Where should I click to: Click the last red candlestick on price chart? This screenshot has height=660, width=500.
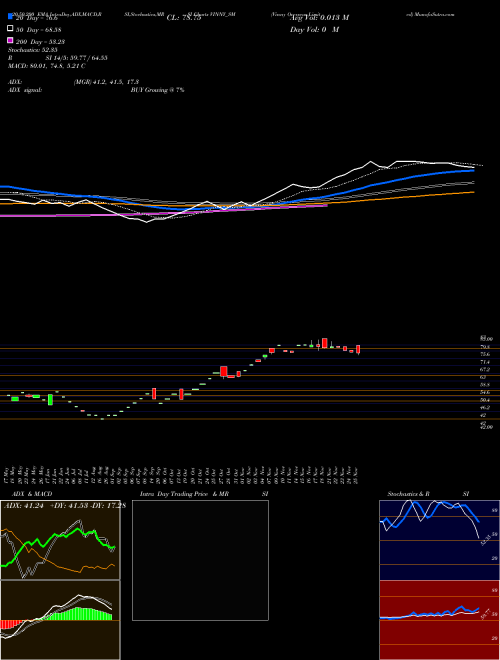(x=358, y=349)
